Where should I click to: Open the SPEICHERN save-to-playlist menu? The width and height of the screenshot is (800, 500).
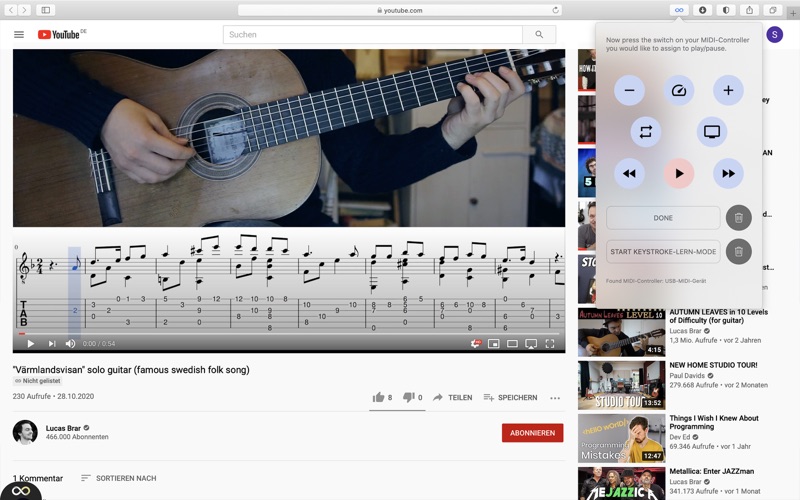coord(510,398)
